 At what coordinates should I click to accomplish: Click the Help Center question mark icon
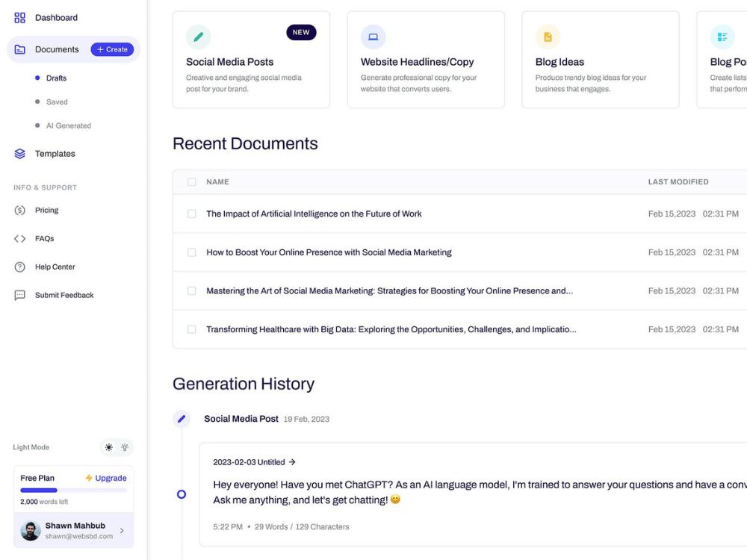point(19,267)
